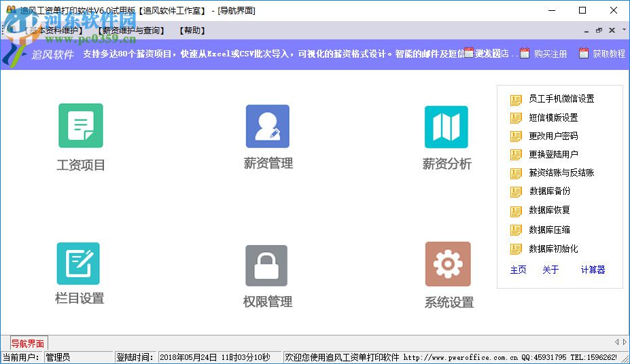Viewport: 630px width, 364px height.
Task: Open the menu bar overflow arrow
Action: point(624,29)
